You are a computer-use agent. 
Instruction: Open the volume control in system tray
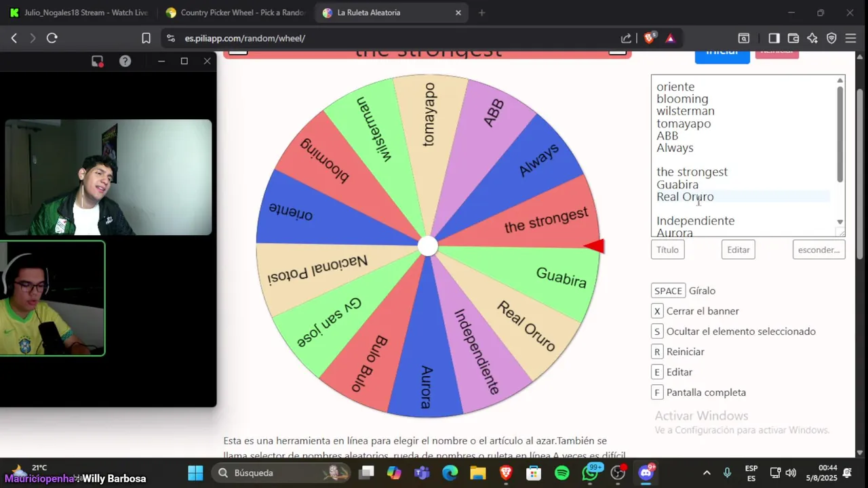(x=791, y=472)
